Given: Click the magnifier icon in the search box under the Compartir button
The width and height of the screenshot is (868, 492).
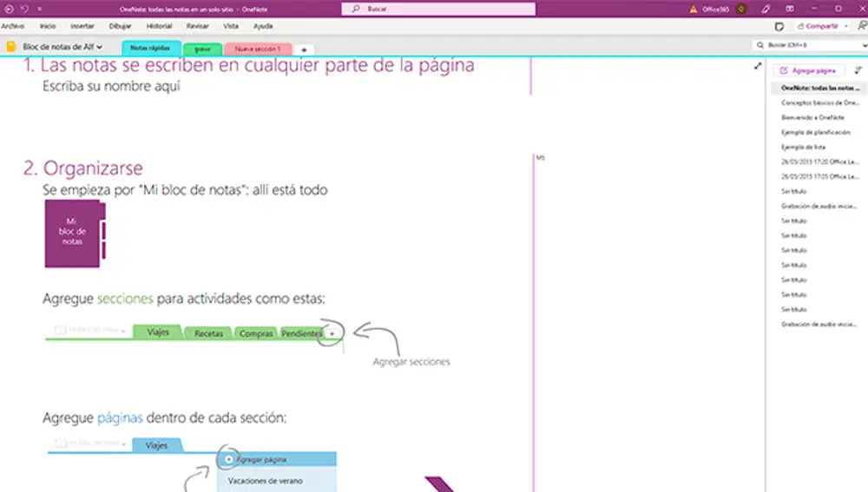Looking at the screenshot, I should click(760, 45).
